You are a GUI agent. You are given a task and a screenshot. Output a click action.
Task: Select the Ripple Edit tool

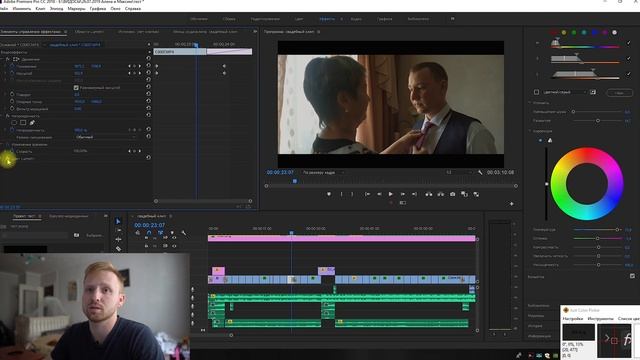[x=118, y=239]
